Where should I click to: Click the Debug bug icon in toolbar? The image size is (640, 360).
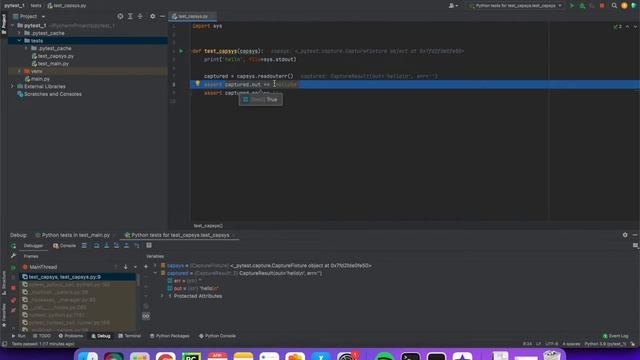582,6
